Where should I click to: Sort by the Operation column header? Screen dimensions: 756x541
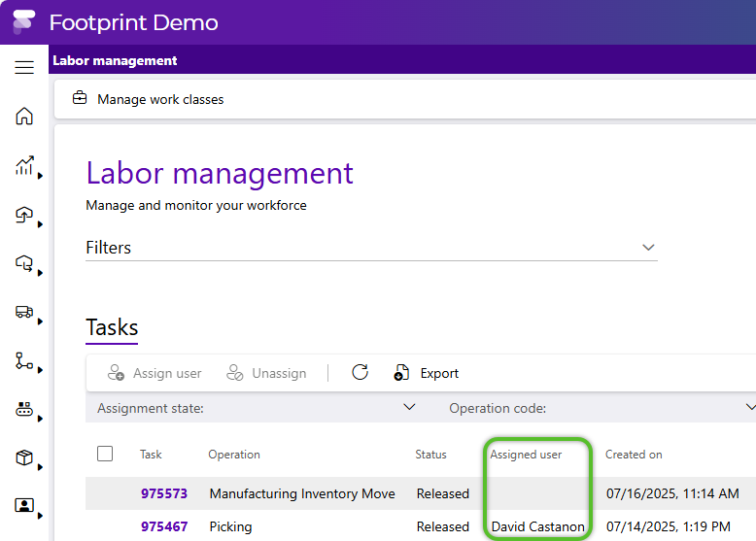[x=234, y=455]
